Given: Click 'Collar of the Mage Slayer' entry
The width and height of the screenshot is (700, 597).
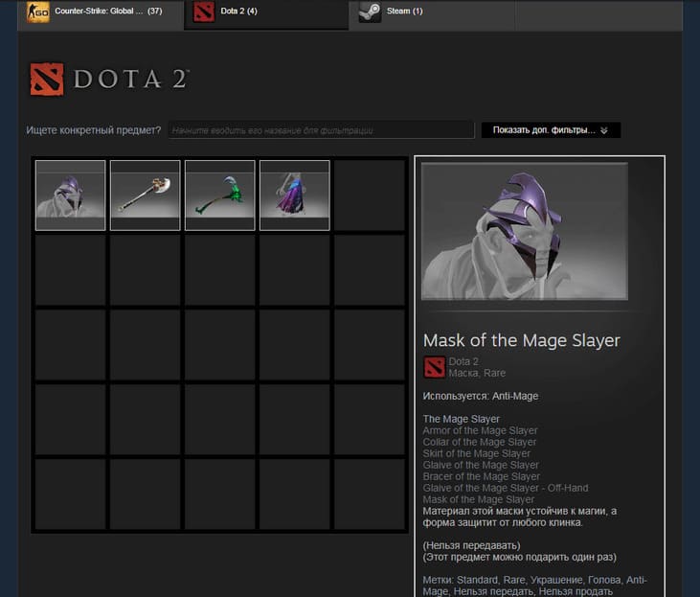Looking at the screenshot, I should [x=480, y=442].
